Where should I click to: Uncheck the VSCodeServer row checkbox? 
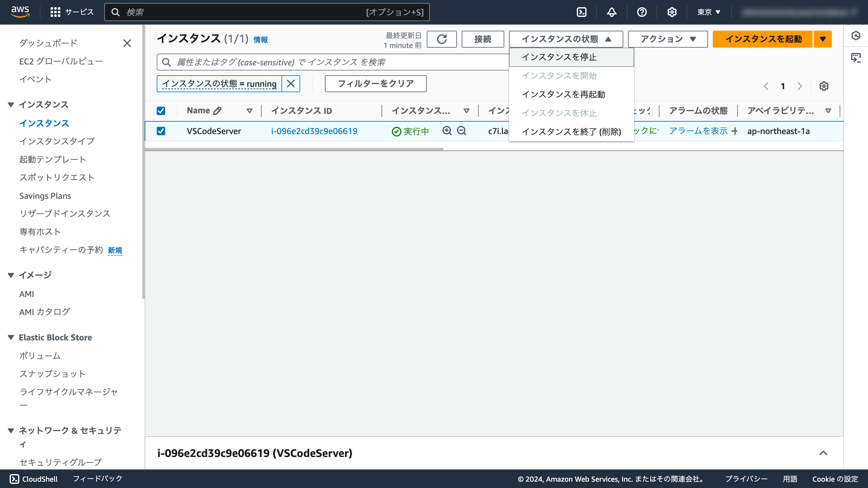(161, 131)
